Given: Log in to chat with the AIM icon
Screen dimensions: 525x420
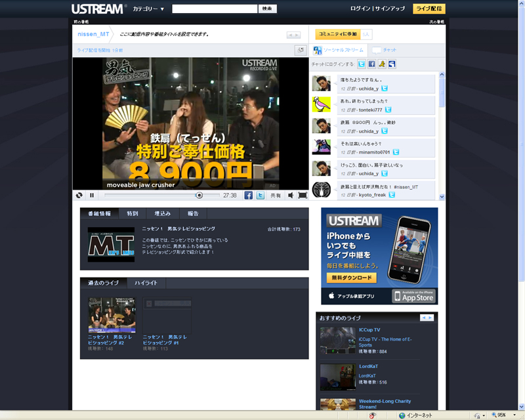Looking at the screenshot, I should [381, 64].
